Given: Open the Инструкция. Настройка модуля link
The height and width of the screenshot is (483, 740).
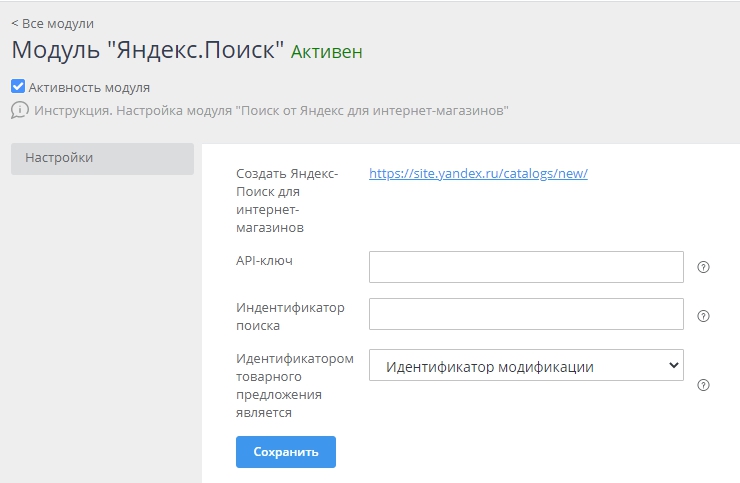Looking at the screenshot, I should (x=271, y=110).
